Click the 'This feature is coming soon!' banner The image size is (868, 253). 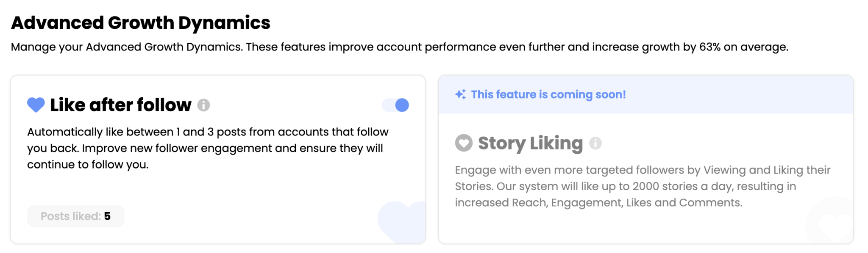coord(547,94)
